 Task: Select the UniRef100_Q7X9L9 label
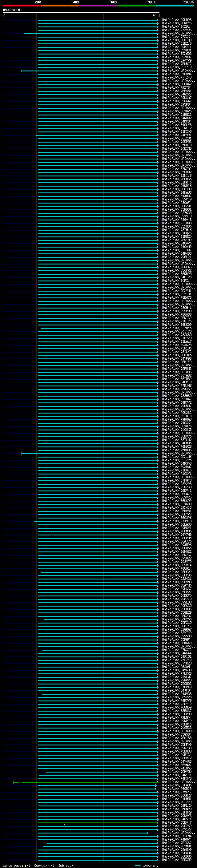[x=176, y=521]
